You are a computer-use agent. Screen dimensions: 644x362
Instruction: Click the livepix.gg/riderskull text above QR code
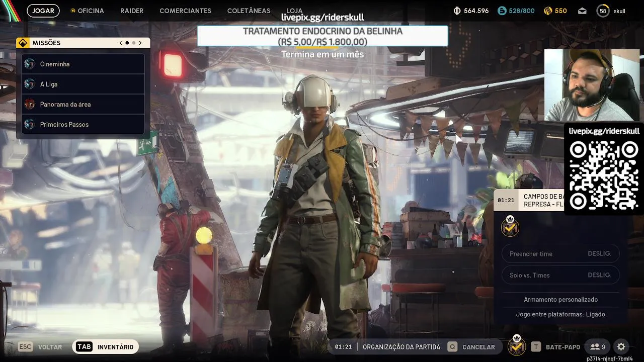[x=604, y=131]
